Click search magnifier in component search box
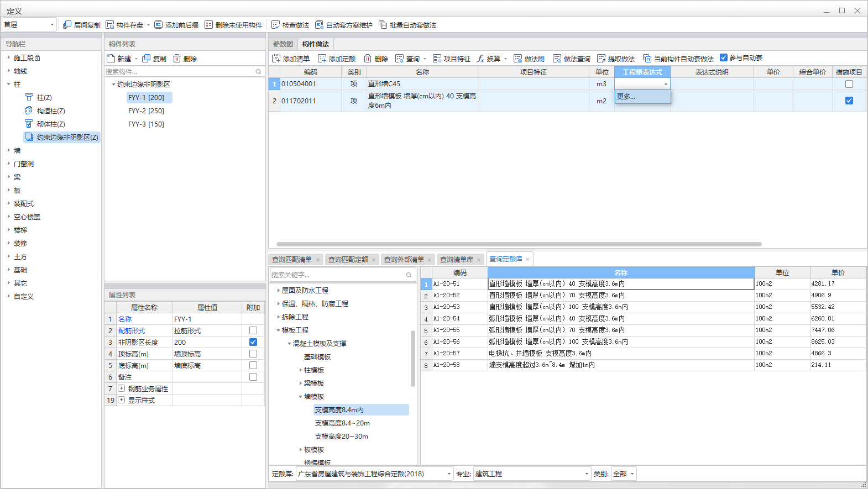The width and height of the screenshot is (868, 489). click(x=258, y=71)
